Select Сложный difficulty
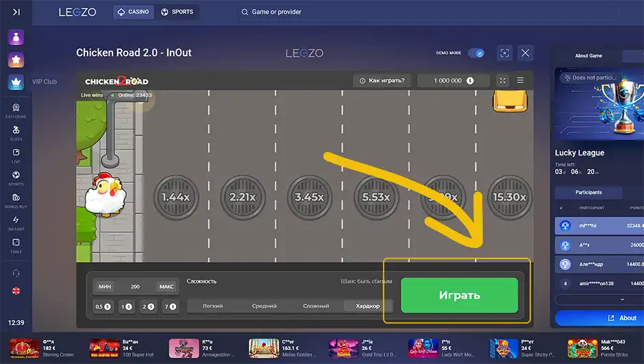Screen dimensions: 644x364 tap(316, 306)
